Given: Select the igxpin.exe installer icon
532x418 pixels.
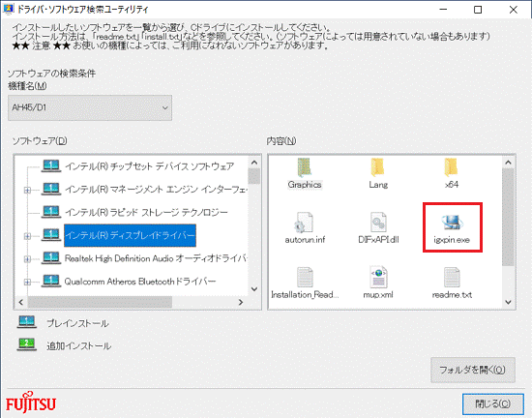Looking at the screenshot, I should (x=452, y=223).
